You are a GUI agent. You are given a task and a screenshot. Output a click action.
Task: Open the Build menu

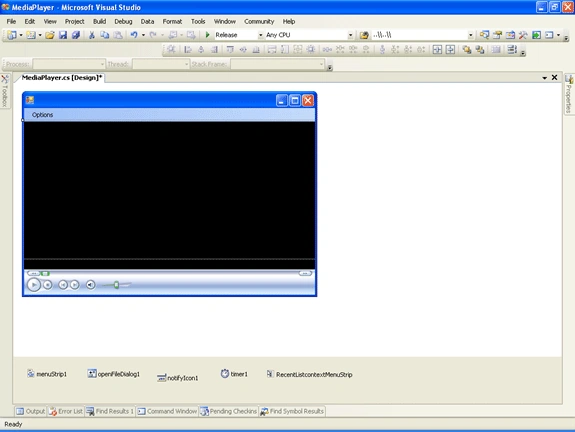click(x=99, y=22)
